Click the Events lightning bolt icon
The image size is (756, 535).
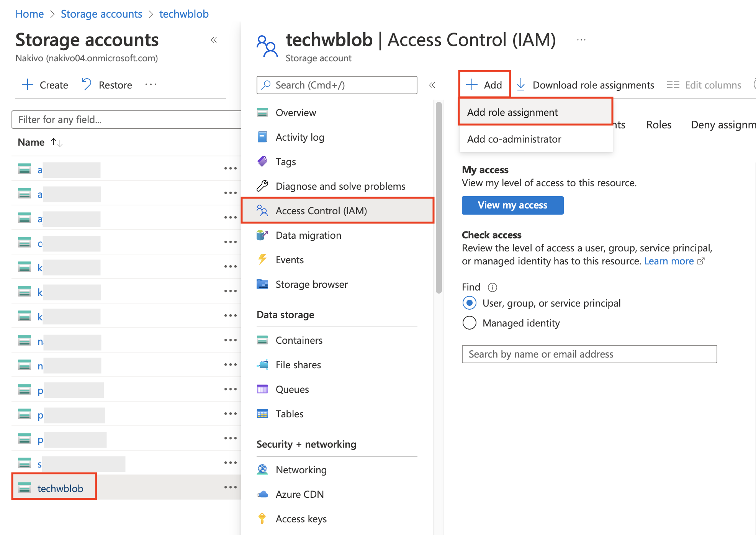click(262, 259)
